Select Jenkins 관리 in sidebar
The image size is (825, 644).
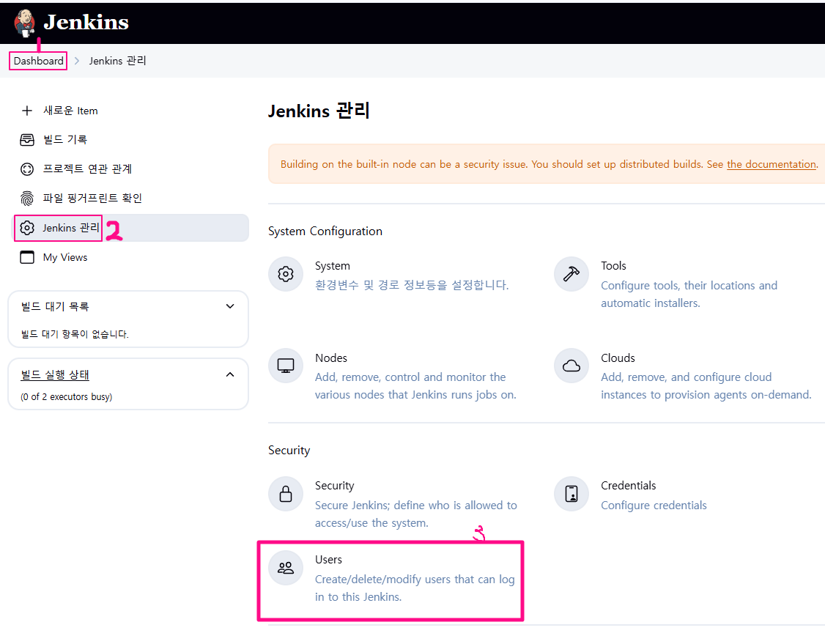pyautogui.click(x=131, y=228)
